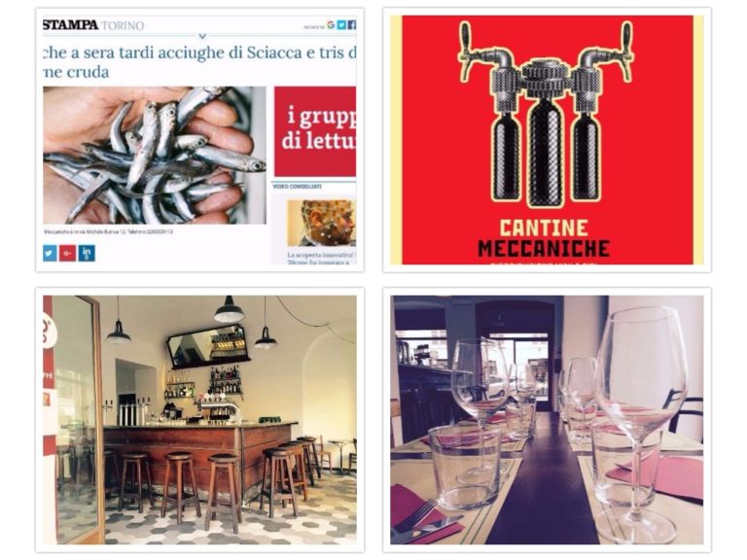Click the 'Video consigliati' section heading
The image size is (747, 560).
(298, 187)
